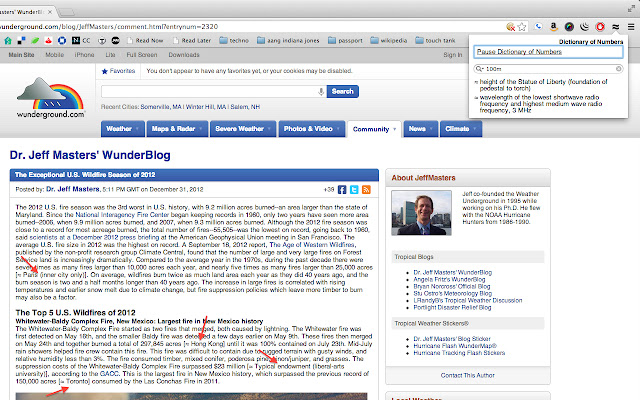Image resolution: width=640 pixels, height=400 pixels.
Task: Open the Downloads page link
Action: (184, 55)
